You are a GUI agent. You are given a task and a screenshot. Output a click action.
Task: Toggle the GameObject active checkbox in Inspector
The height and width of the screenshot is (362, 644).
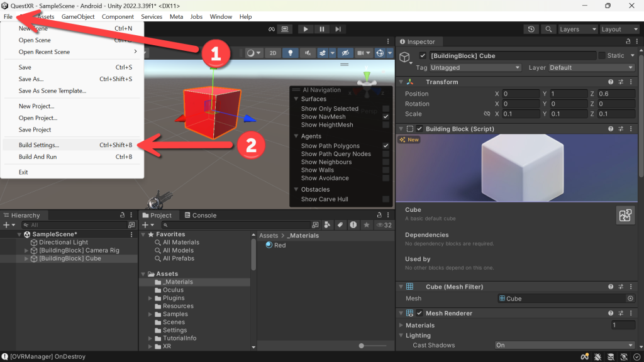coord(423,55)
